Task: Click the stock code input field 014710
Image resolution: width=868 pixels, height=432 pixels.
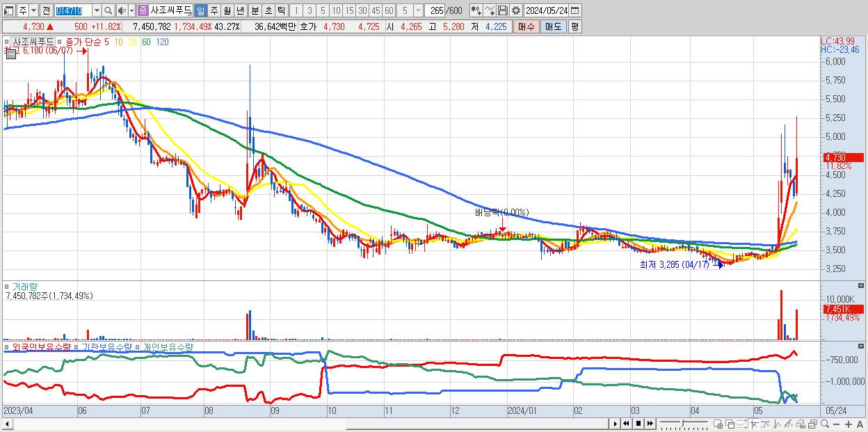Action: pos(74,10)
